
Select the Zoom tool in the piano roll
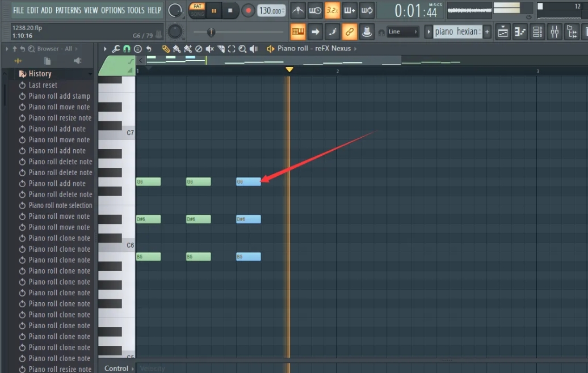coord(242,49)
